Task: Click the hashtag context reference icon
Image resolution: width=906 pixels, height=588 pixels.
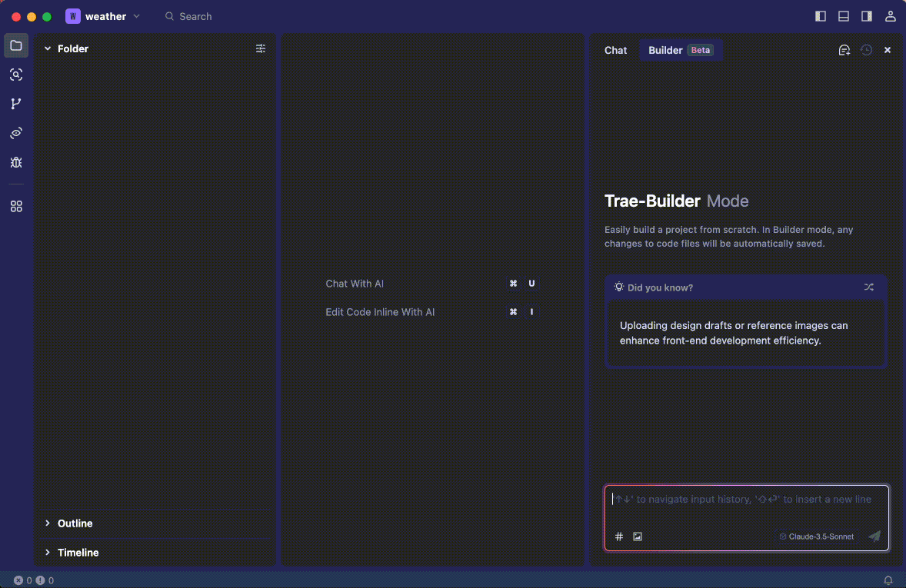Action: (619, 537)
